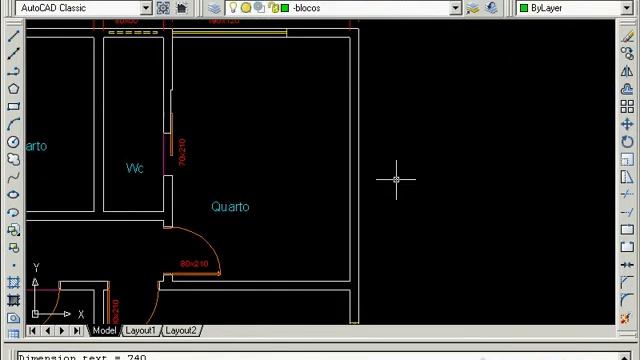Select the Arc tool

[13, 124]
